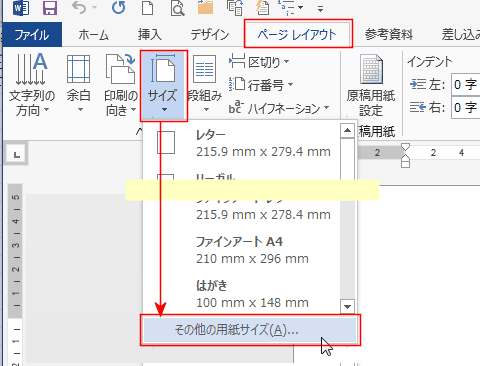Open the ハイフネーション dropdown
The image size is (480, 366).
click(x=279, y=108)
